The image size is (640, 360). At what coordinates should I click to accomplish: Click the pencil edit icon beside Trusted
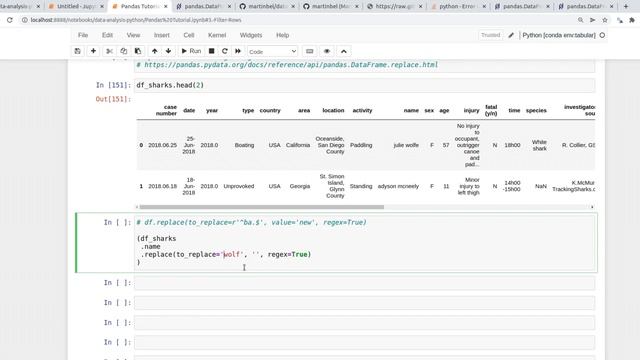point(511,35)
